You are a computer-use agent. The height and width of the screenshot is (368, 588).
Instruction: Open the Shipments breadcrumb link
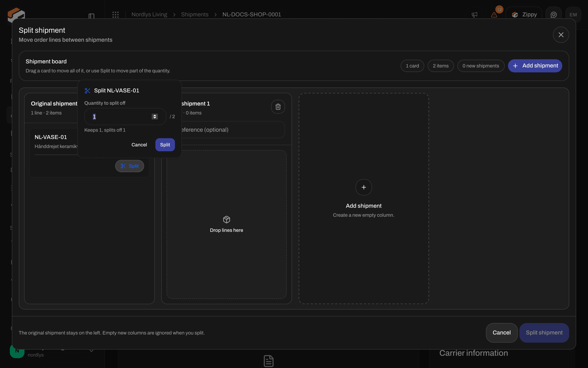pyautogui.click(x=195, y=15)
